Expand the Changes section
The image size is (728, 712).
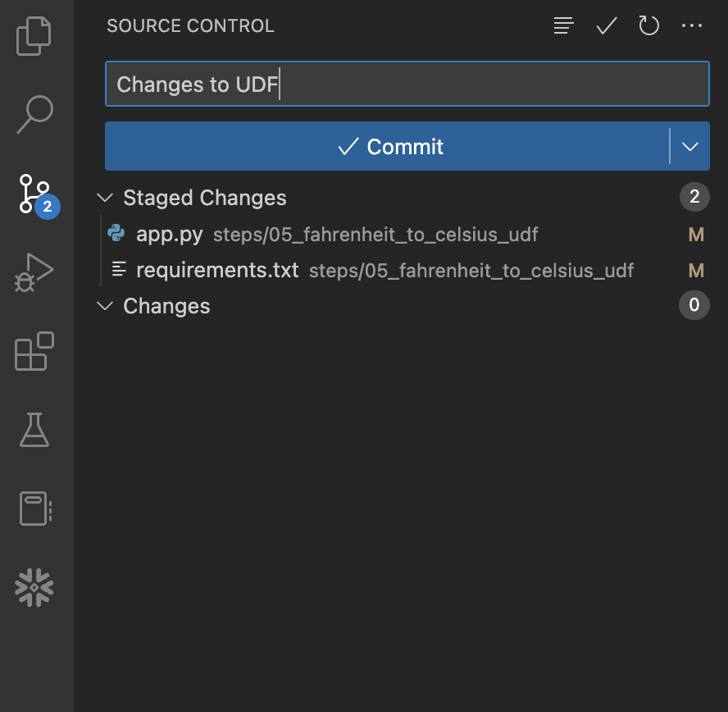tap(105, 305)
